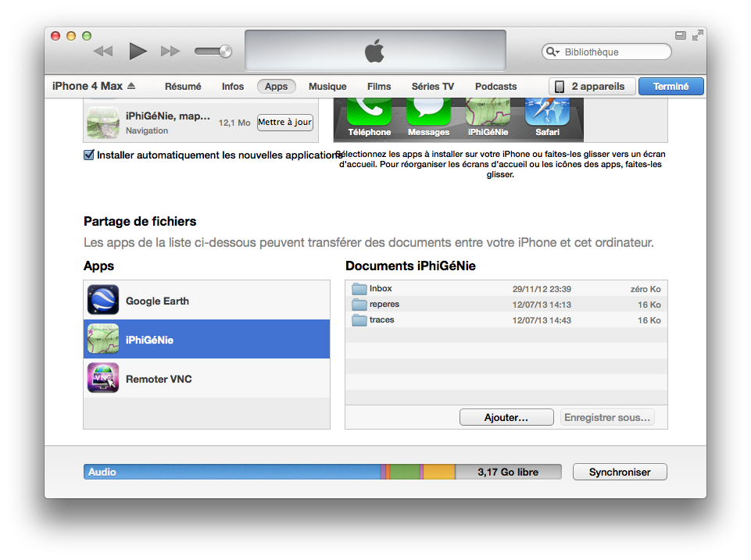Select iPhiGéNie app icon in apps list
This screenshot has height=560, width=751.
coord(103,123)
